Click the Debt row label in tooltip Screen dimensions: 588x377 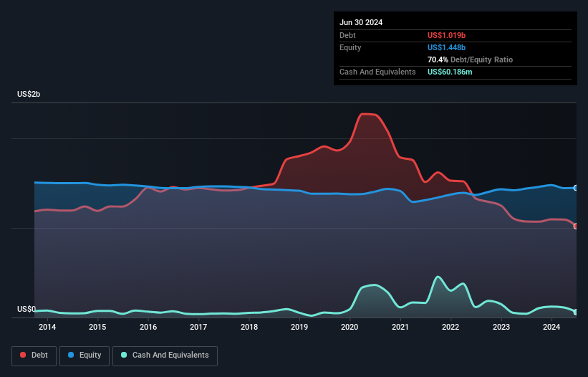[347, 35]
